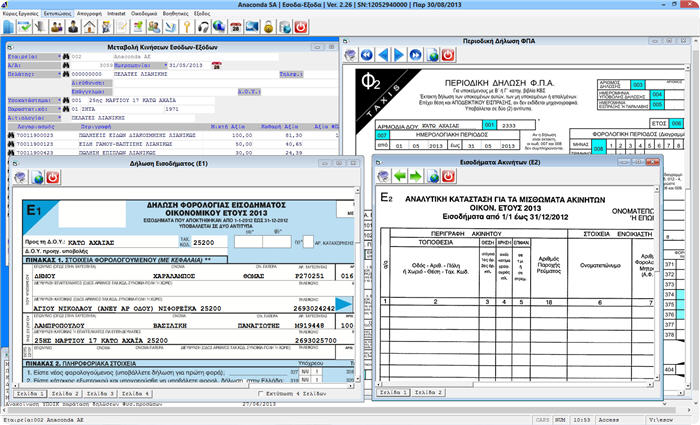Click the printer icon in E1 window

click(x=21, y=178)
